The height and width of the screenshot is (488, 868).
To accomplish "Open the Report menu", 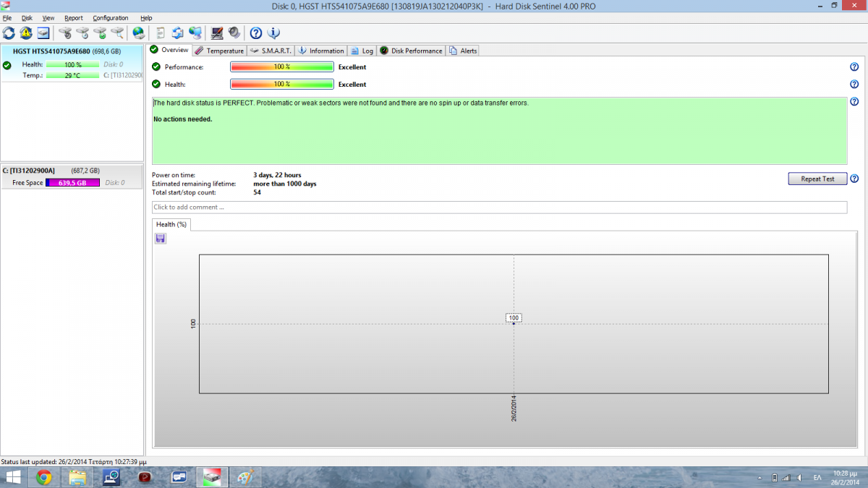I will pos(73,17).
